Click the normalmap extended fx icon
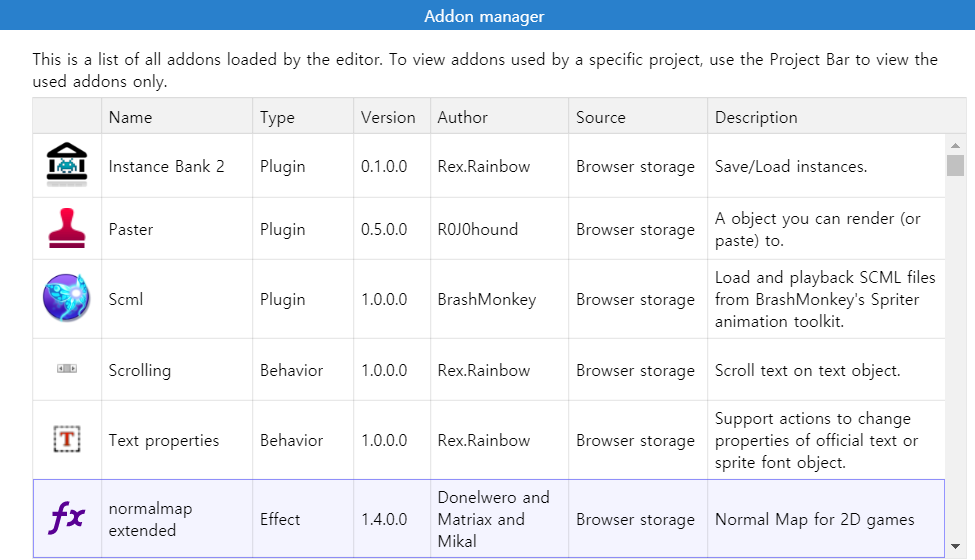 tap(67, 517)
